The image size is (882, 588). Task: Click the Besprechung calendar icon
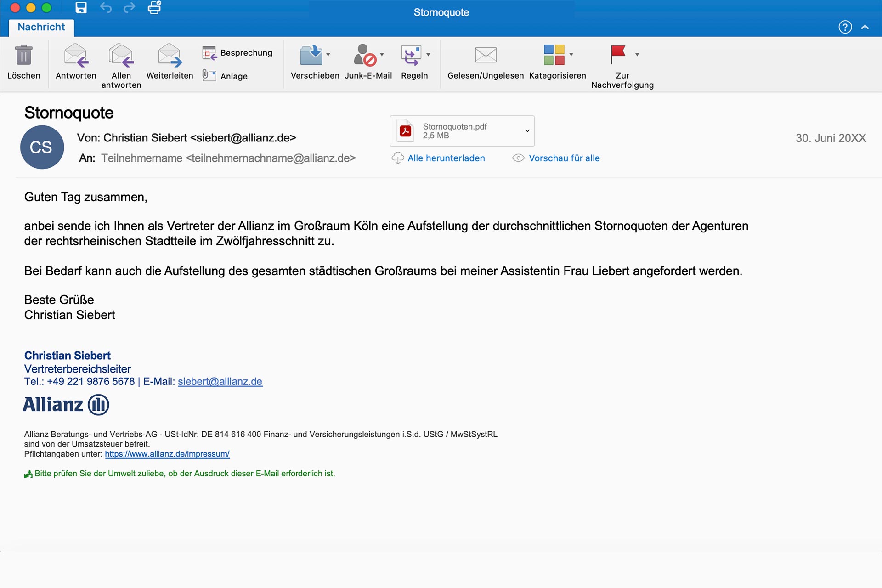coord(209,53)
